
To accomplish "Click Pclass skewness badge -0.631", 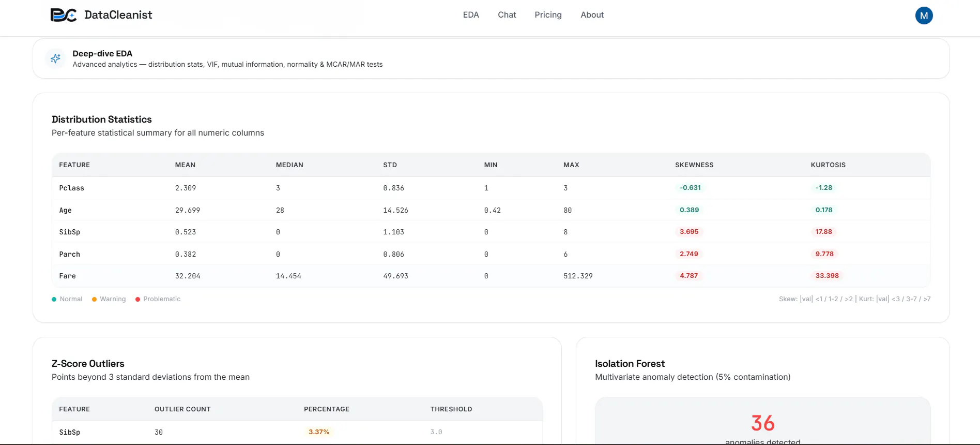I will 690,188.
